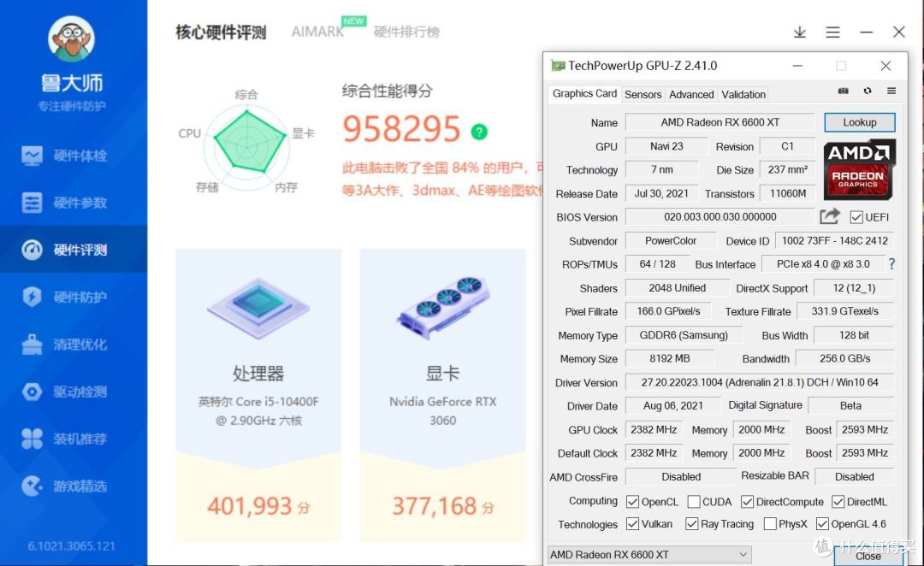Click the green question mark beside score

[x=479, y=132]
